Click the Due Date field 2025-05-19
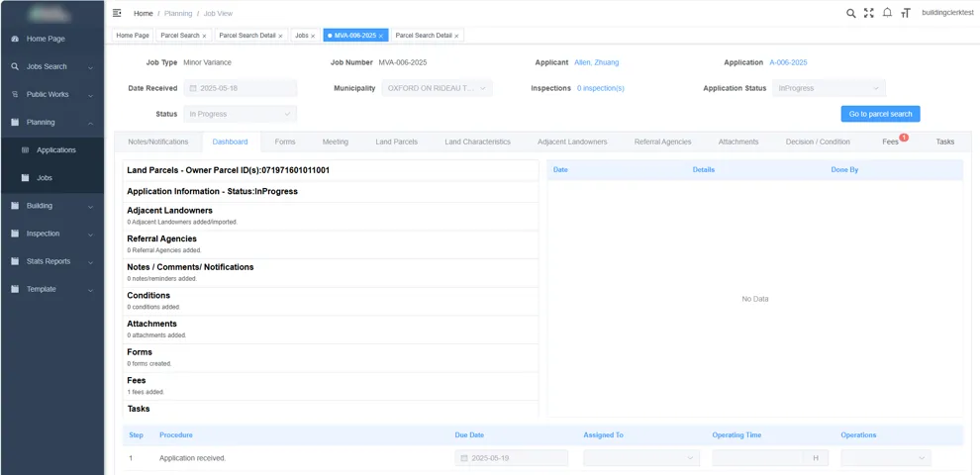Screen dimensions: 980x475 click(511, 458)
